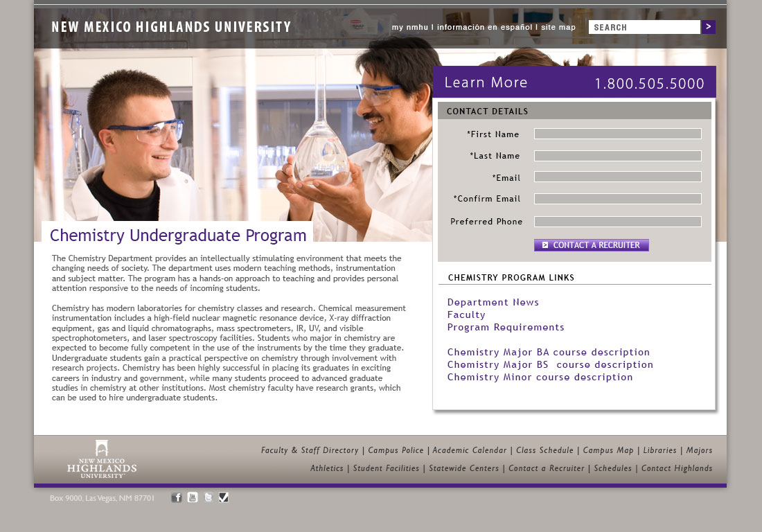Click the CHEMISTRY PROGRAM LINKS heading
Screen dimensions: 762x532
pos(511,277)
